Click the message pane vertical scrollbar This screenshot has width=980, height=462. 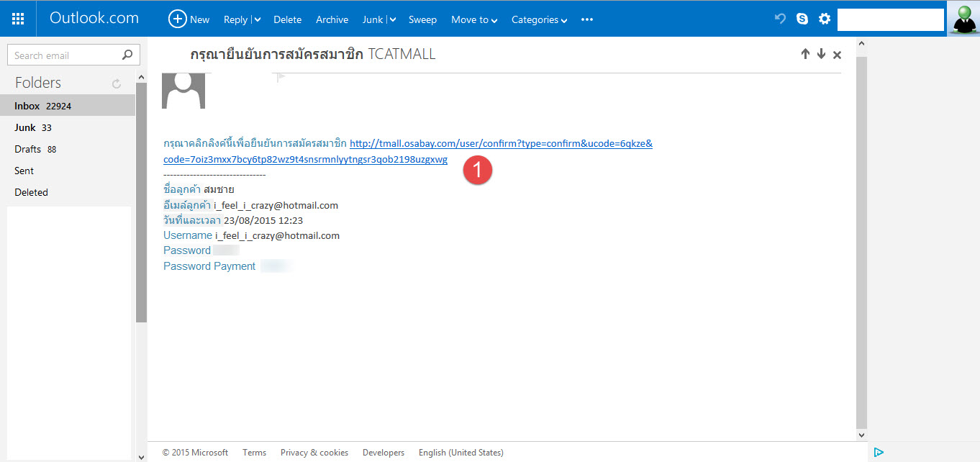(862, 241)
